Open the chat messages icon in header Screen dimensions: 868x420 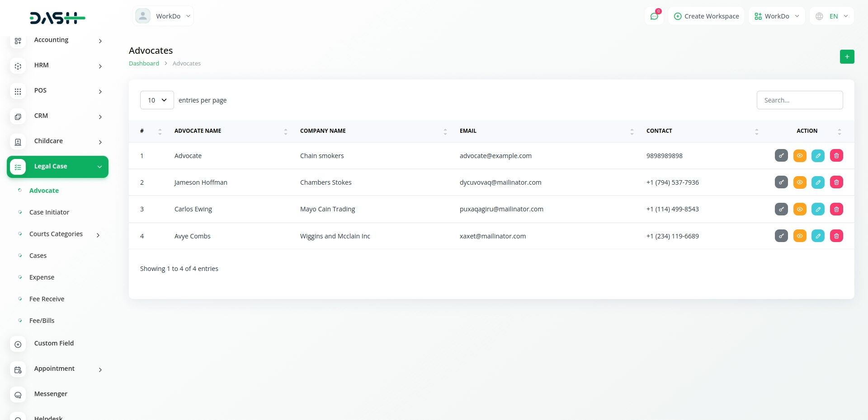pos(654,16)
